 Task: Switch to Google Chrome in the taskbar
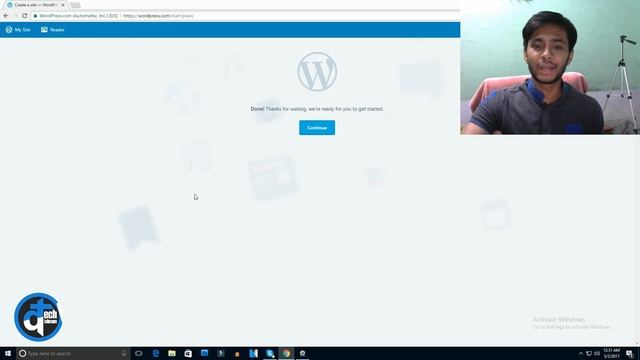pos(286,353)
